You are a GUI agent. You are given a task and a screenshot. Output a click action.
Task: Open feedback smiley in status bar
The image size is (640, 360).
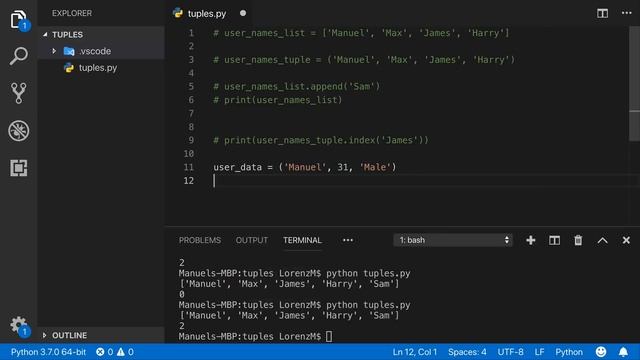point(601,352)
